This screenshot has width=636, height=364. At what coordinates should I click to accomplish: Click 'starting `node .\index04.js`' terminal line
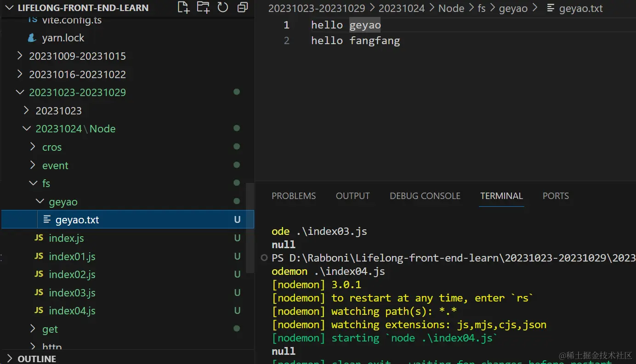pyautogui.click(x=385, y=338)
